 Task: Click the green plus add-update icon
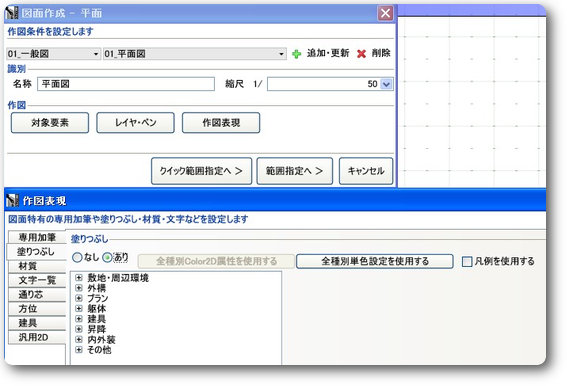click(x=297, y=54)
